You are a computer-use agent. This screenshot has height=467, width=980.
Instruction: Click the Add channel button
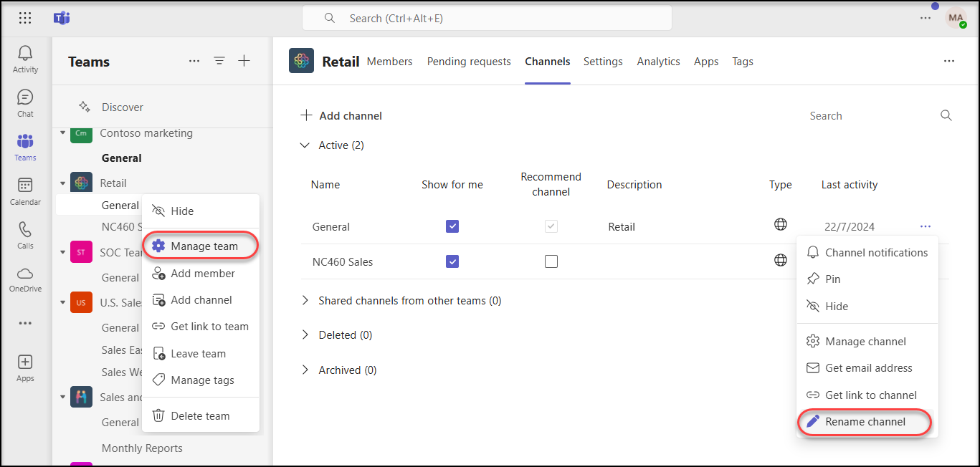click(341, 116)
